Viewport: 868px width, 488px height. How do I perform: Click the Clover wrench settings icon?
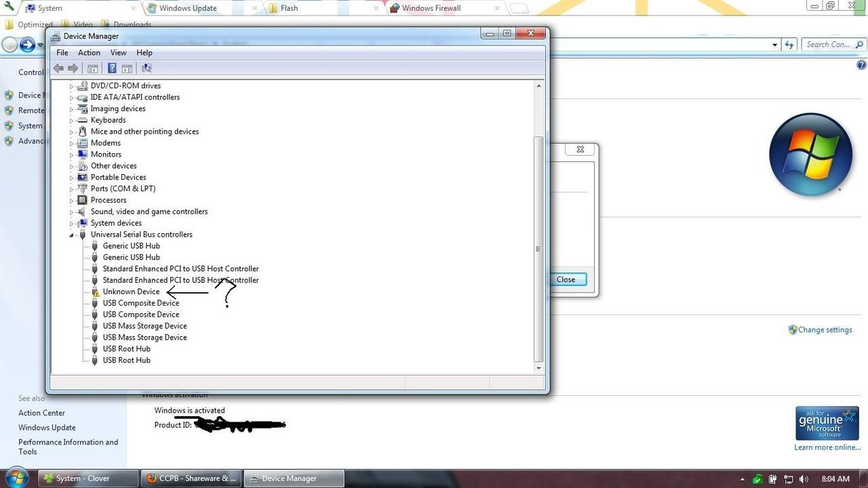click(9, 7)
